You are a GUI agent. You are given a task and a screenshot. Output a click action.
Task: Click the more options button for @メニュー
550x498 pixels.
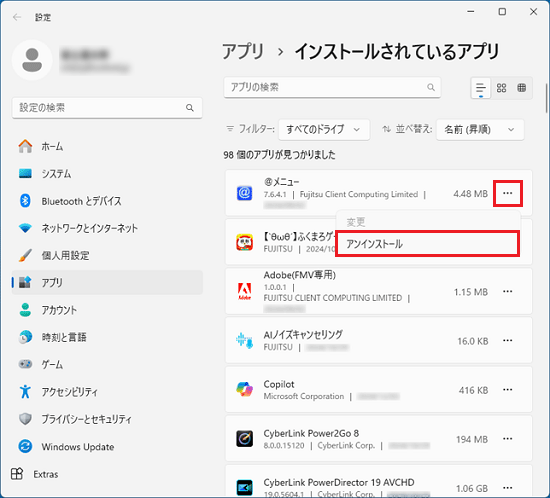point(508,193)
